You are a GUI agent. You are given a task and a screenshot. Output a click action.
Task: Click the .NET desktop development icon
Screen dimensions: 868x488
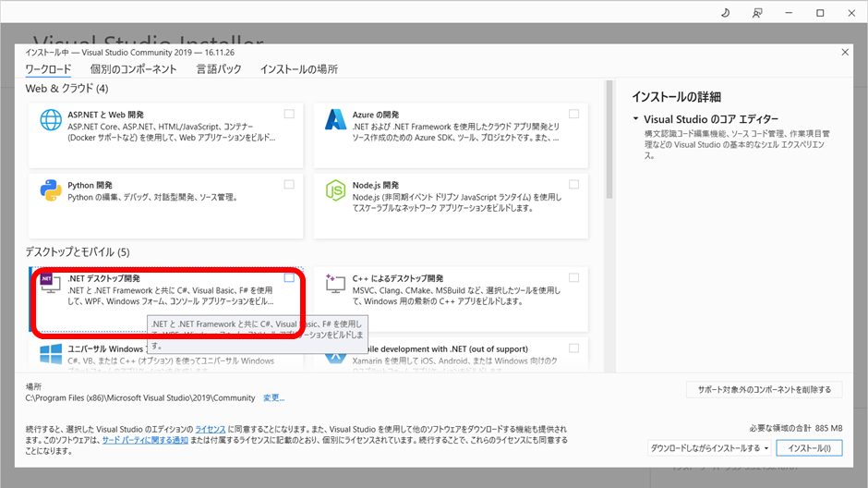51,285
